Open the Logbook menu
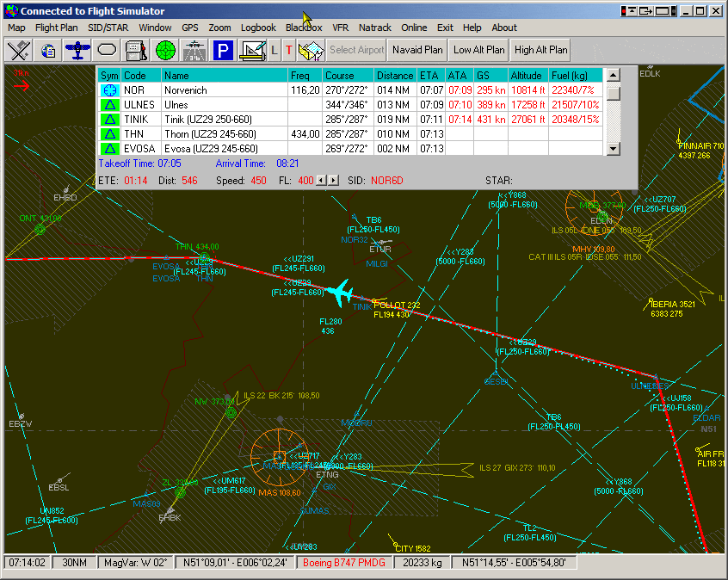Screen dimensions: 728x580 pyautogui.click(x=258, y=28)
